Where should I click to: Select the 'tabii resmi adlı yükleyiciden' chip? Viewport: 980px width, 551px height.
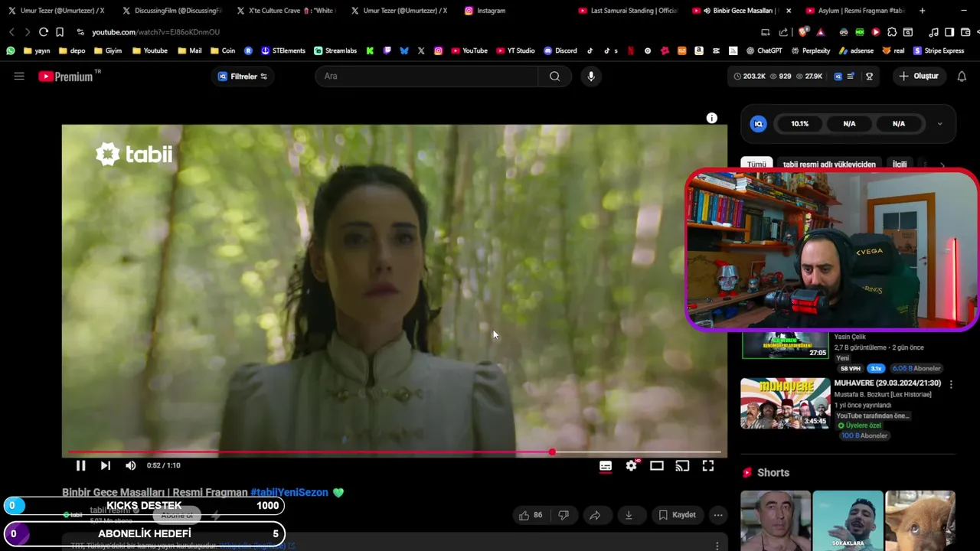pyautogui.click(x=829, y=165)
